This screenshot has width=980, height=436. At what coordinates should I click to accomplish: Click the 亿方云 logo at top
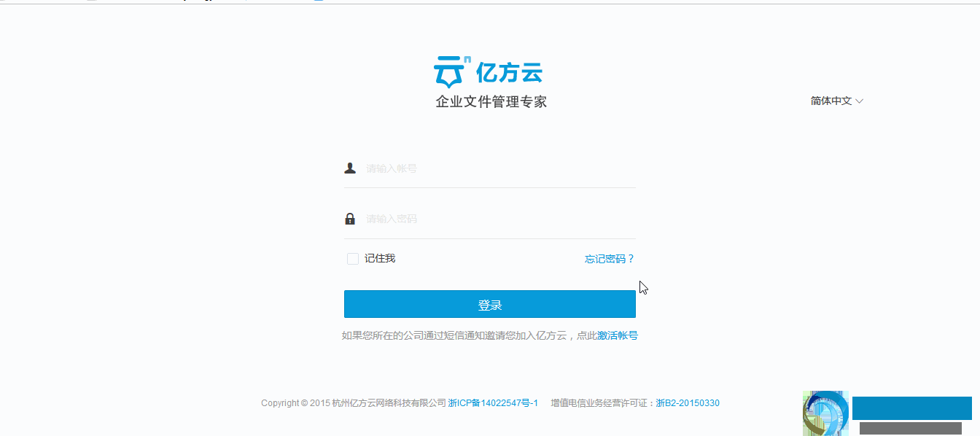point(489,72)
